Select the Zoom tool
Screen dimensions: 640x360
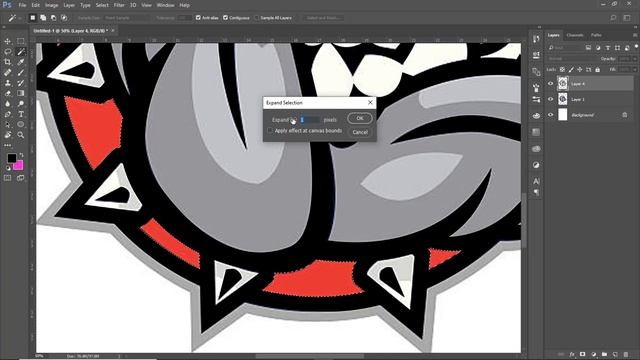[x=20, y=135]
